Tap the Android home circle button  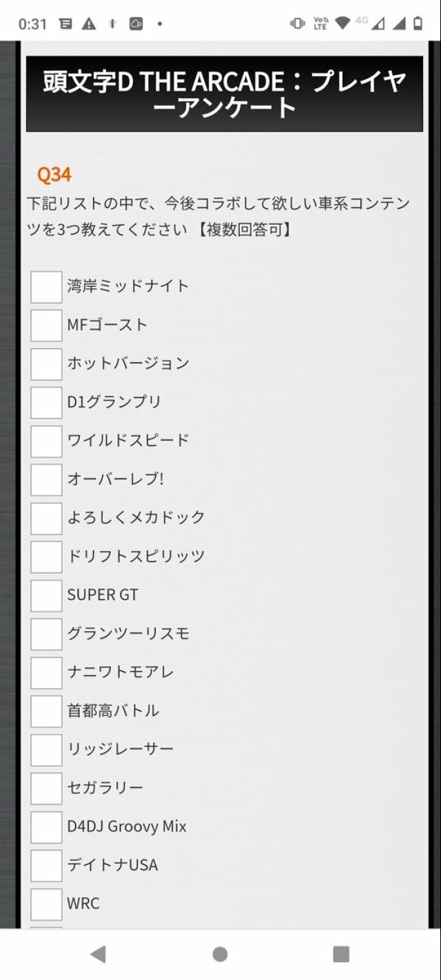tap(220, 954)
